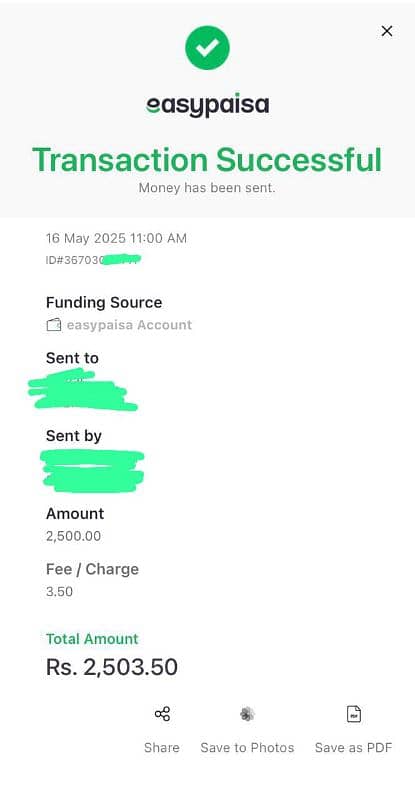Tap the wallet icon beside easypaisa Account
This screenshot has height=800, width=415.
(x=54, y=325)
